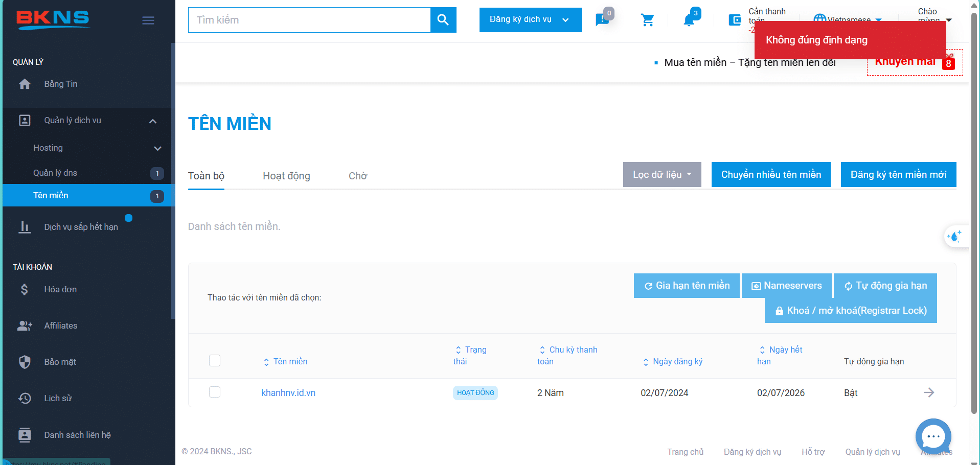
Task: Click the Đăng ký tên miền mới button
Action: (x=898, y=174)
